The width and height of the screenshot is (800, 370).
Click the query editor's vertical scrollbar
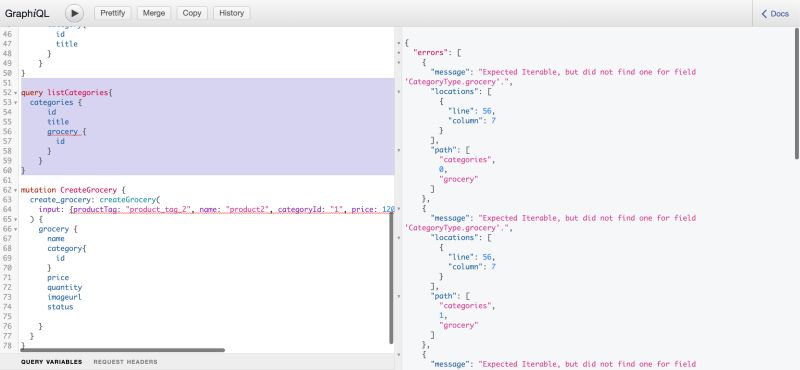click(391, 278)
